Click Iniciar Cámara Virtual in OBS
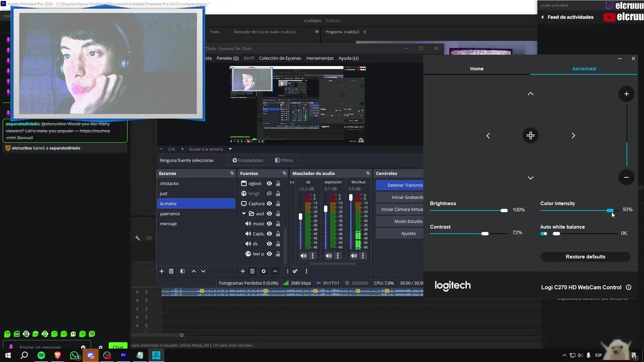This screenshot has width=644, height=362. coord(399,209)
